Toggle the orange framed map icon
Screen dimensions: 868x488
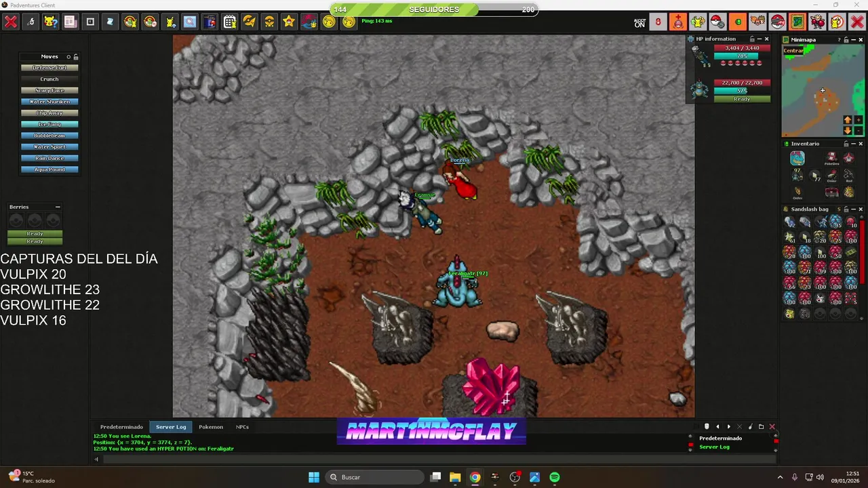click(x=797, y=22)
